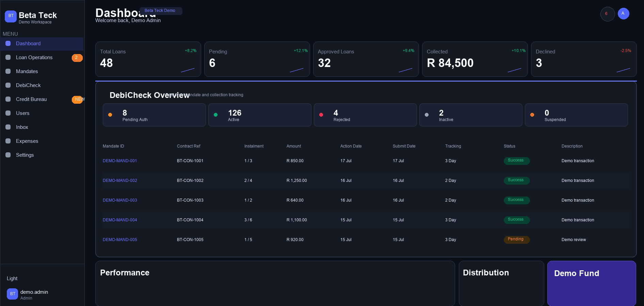
Task: Click the Inbox sidebar icon
Action: click(8, 127)
